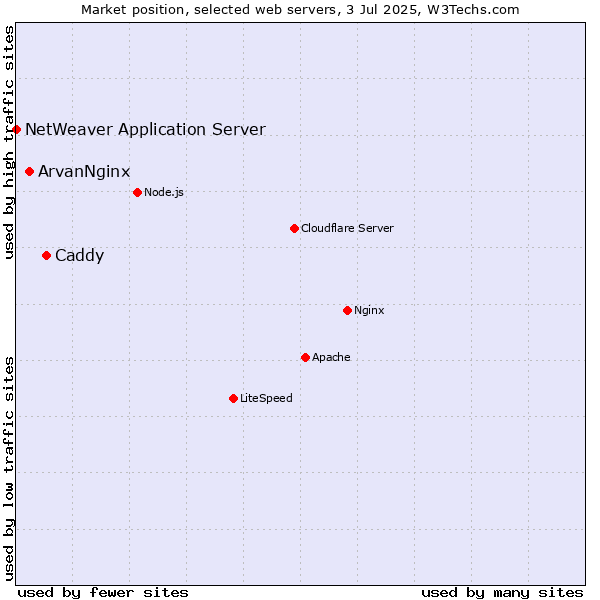600x600 pixels.
Task: Click the 'ArvanNginx' label text
Action: coord(84,171)
